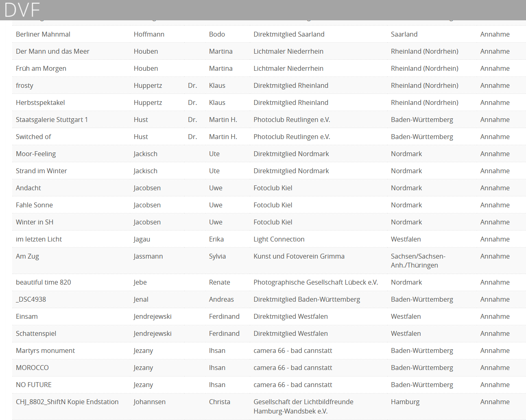The height and width of the screenshot is (420, 526).
Task: Click the DVF logo in header
Action: pos(22,10)
